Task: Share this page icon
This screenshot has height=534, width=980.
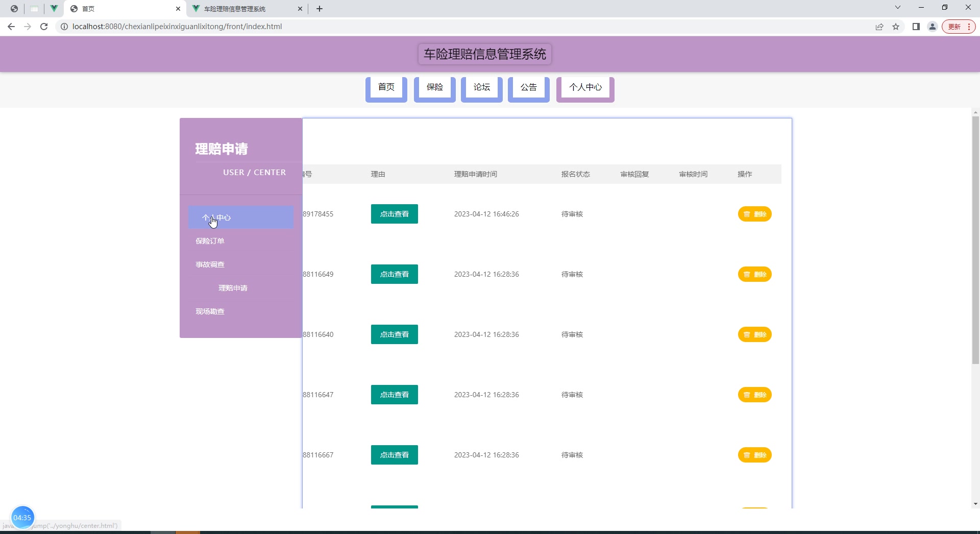Action: pos(879,27)
